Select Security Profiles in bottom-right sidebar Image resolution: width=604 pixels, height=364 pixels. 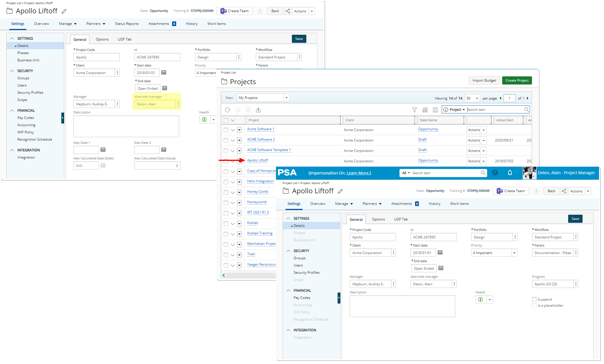click(306, 273)
